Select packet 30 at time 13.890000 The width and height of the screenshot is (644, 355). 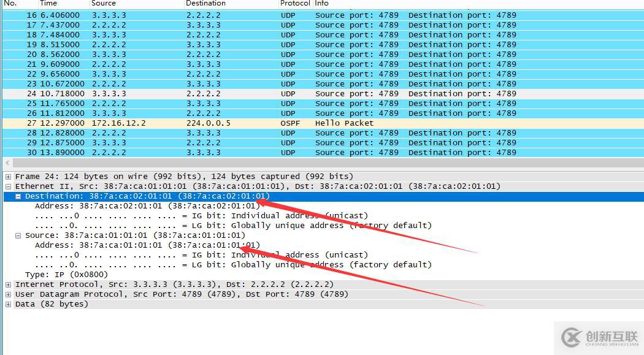pos(323,153)
